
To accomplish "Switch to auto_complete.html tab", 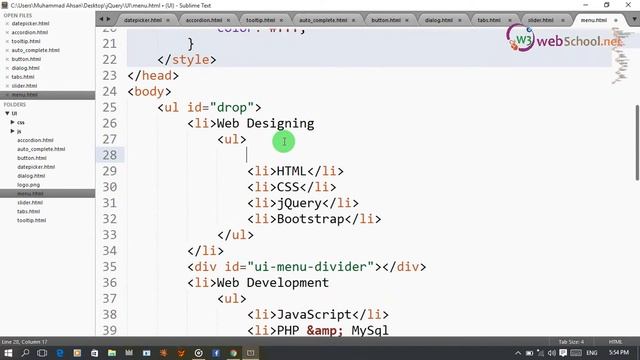I will pyautogui.click(x=323, y=20).
